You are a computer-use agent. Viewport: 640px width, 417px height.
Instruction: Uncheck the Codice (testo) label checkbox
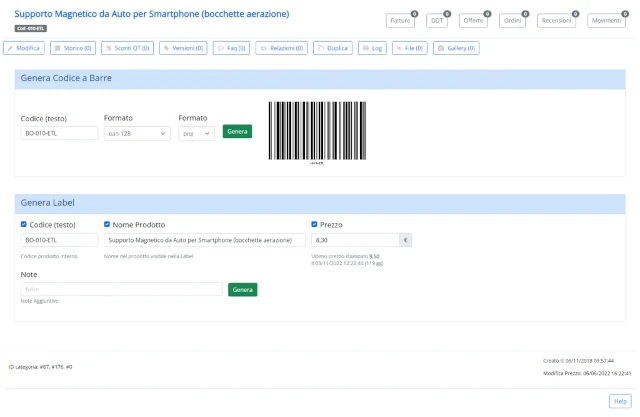[24, 224]
